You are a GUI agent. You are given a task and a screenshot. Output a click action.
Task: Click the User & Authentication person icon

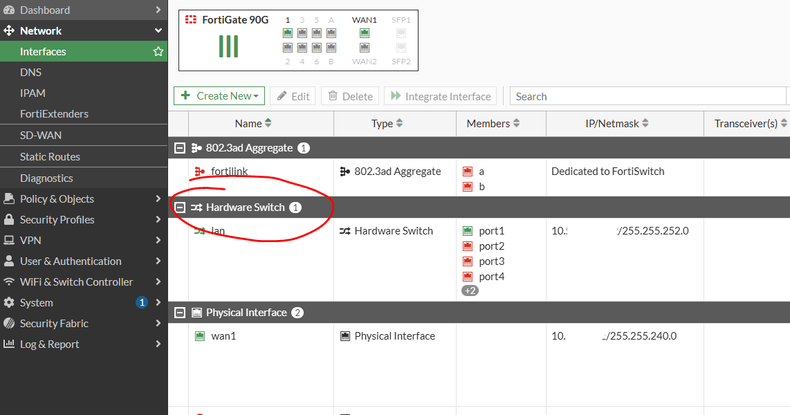tap(9, 261)
